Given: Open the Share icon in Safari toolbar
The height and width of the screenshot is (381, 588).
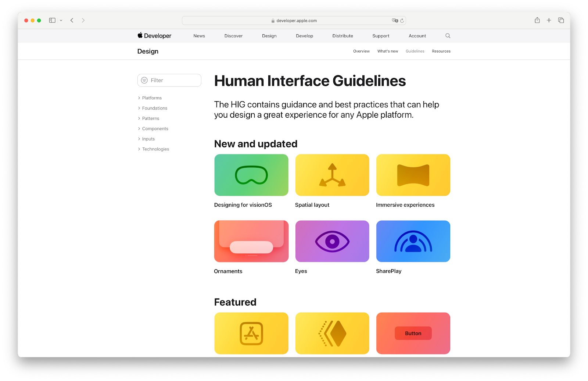Looking at the screenshot, I should pos(537,20).
